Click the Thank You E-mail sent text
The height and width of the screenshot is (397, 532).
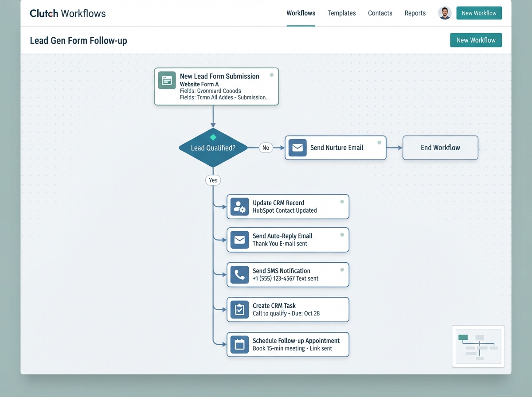(x=280, y=244)
